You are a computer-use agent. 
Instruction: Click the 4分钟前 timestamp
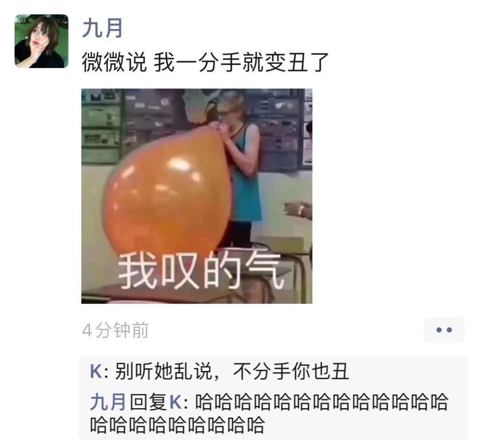pyautogui.click(x=115, y=330)
